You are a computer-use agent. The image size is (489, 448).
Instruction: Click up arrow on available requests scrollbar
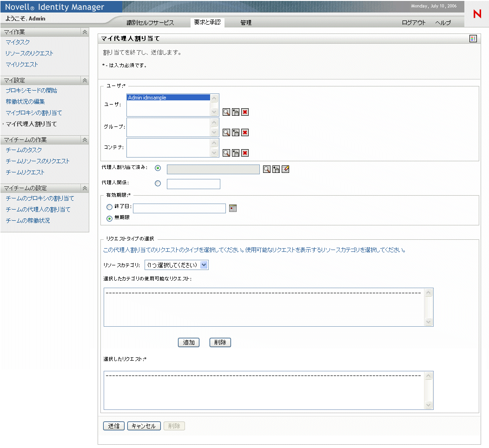[429, 292]
